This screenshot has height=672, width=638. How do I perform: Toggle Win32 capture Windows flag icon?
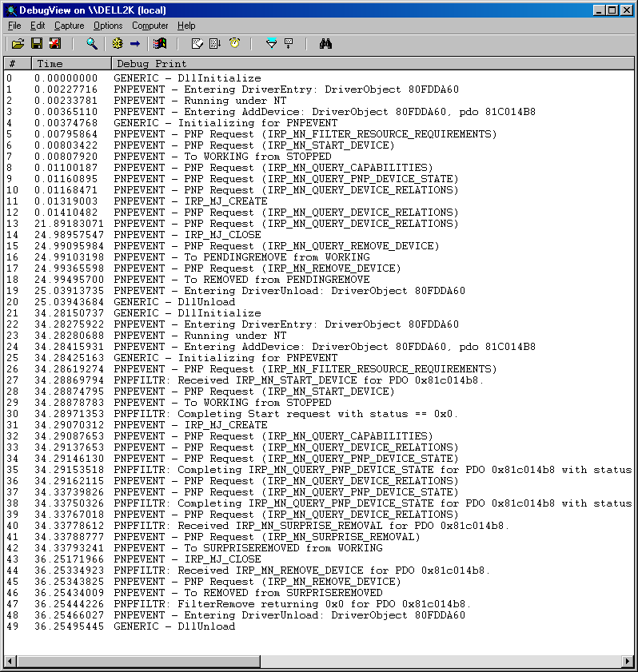160,43
